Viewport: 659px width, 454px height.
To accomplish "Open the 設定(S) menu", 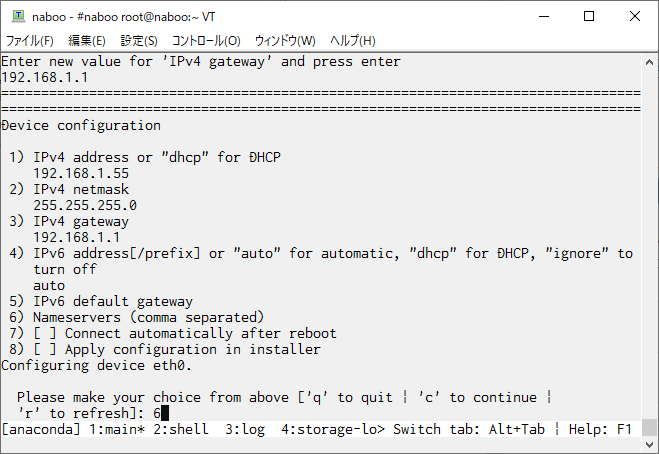I will 139,41.
